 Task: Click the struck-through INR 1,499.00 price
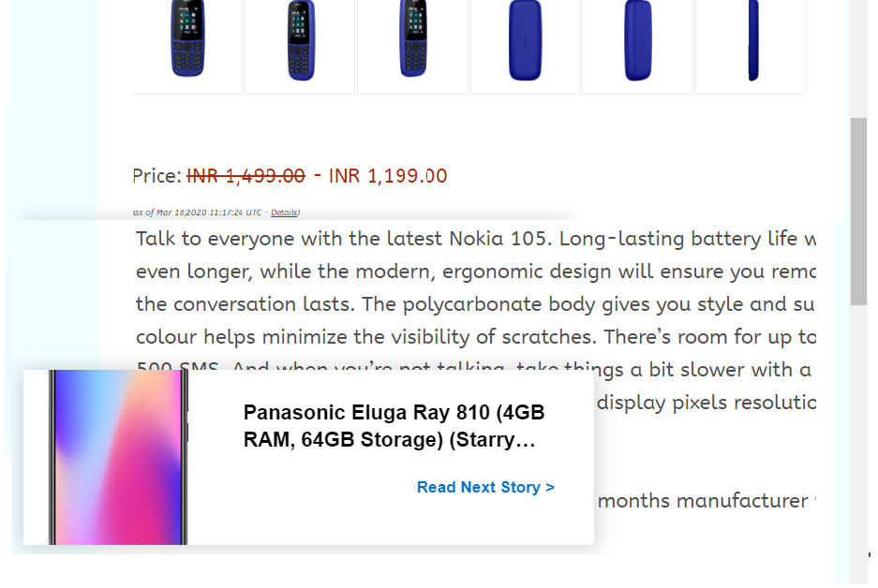246,176
